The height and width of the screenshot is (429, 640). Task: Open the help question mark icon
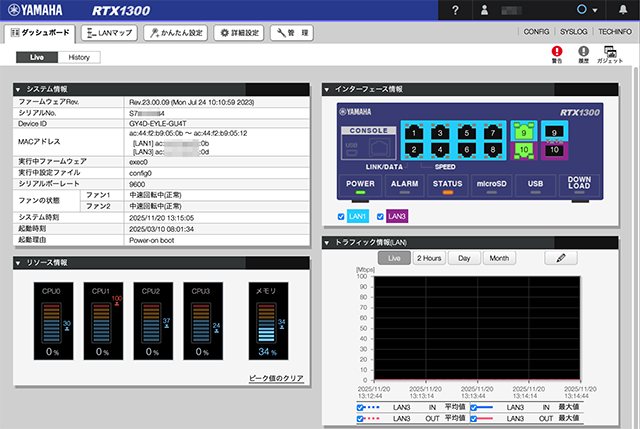[x=455, y=10]
